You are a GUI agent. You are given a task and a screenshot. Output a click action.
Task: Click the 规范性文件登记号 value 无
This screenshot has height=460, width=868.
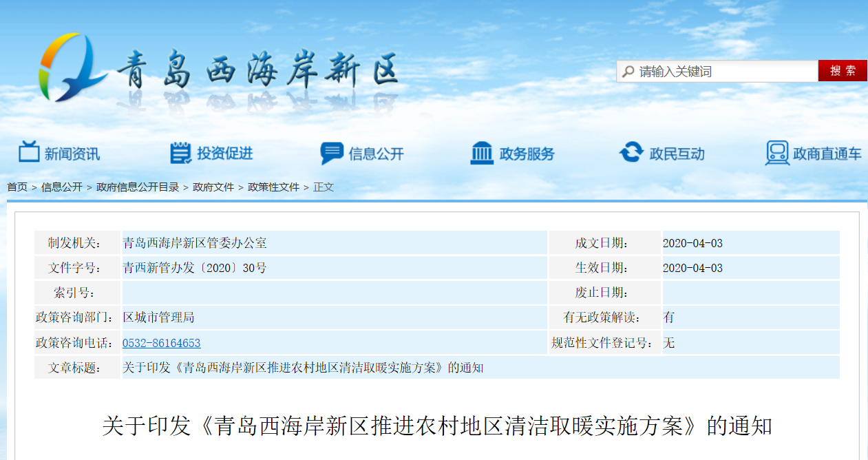tap(669, 343)
